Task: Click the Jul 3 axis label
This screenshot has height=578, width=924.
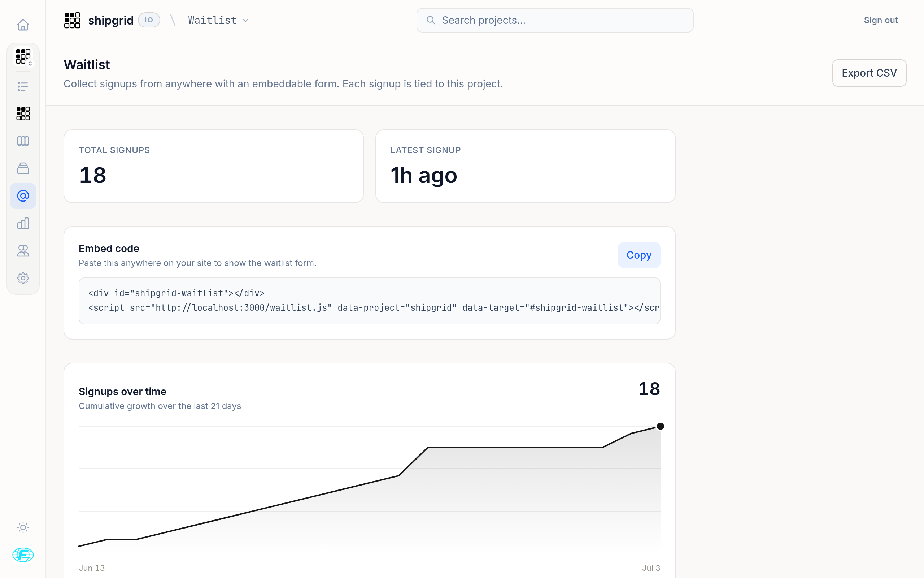Action: (651, 568)
